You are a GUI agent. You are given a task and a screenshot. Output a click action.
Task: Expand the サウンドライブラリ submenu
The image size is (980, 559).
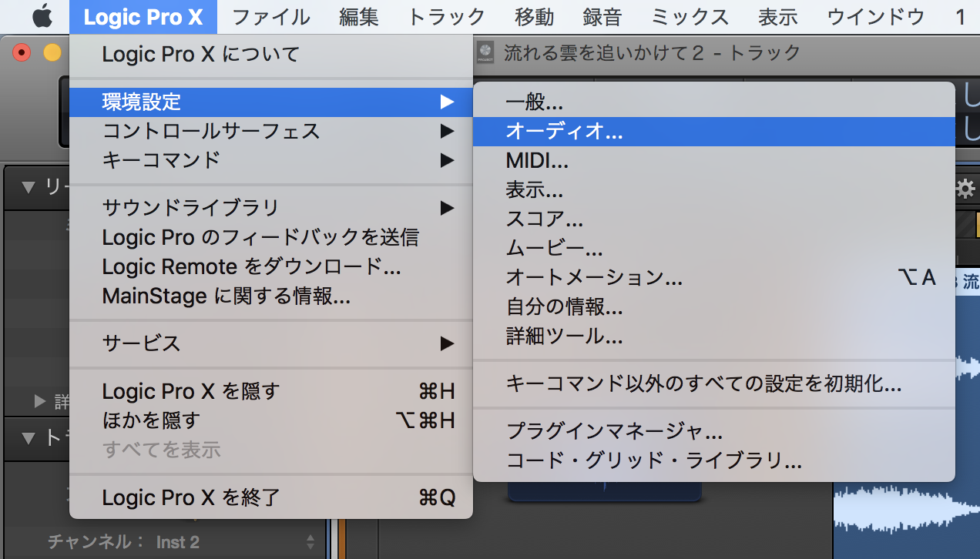[x=270, y=207]
